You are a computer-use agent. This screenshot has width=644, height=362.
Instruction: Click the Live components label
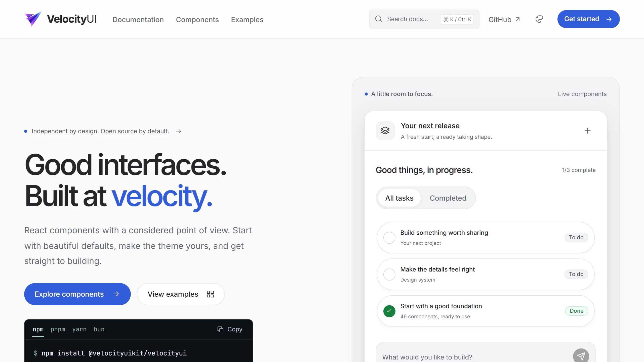[x=582, y=94]
